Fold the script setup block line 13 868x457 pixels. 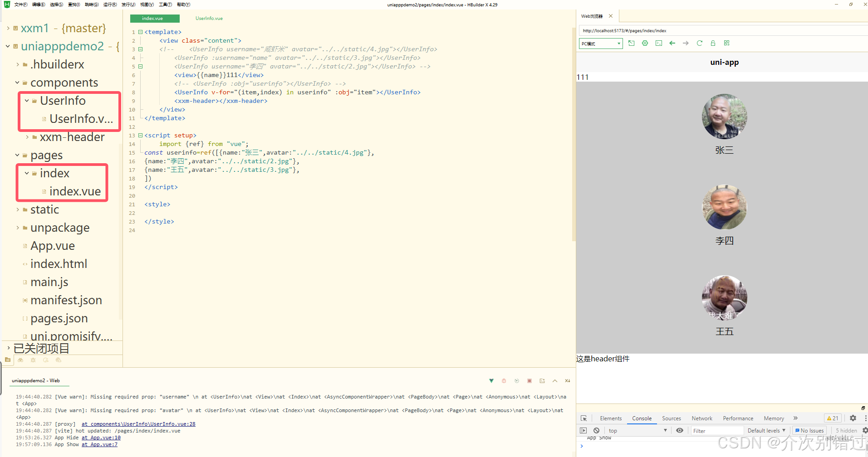click(x=141, y=136)
